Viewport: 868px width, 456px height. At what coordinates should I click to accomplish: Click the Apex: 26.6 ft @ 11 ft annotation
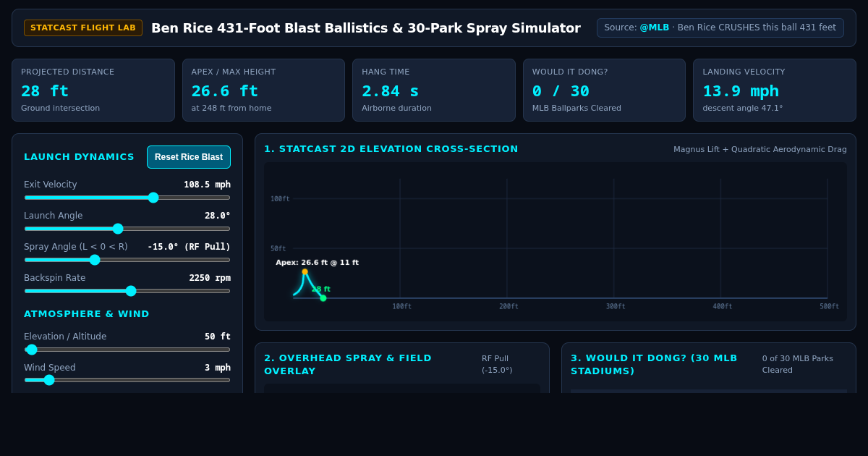[x=317, y=263]
